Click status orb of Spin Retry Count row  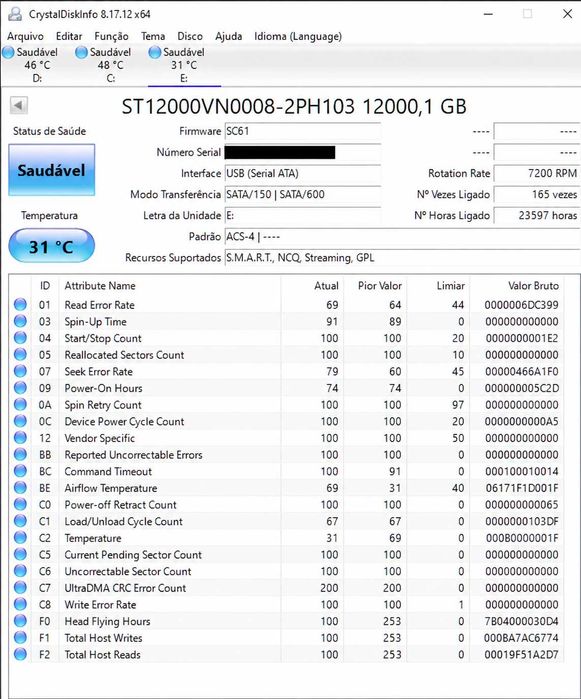click(20, 404)
